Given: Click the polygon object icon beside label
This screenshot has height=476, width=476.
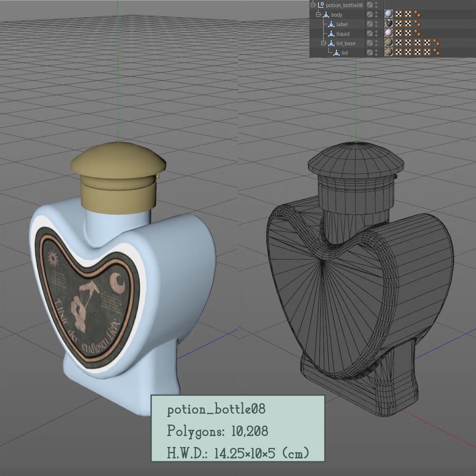Looking at the screenshot, I should (x=331, y=24).
